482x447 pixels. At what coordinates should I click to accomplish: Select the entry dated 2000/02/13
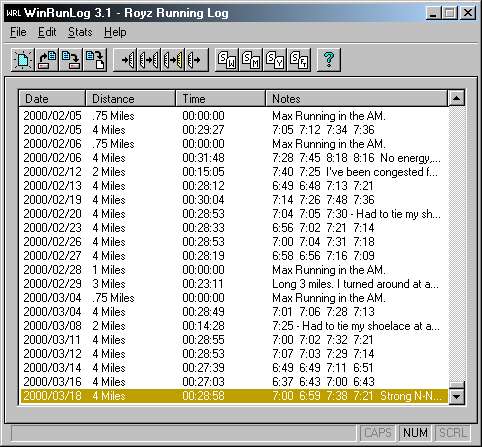[x=233, y=186]
